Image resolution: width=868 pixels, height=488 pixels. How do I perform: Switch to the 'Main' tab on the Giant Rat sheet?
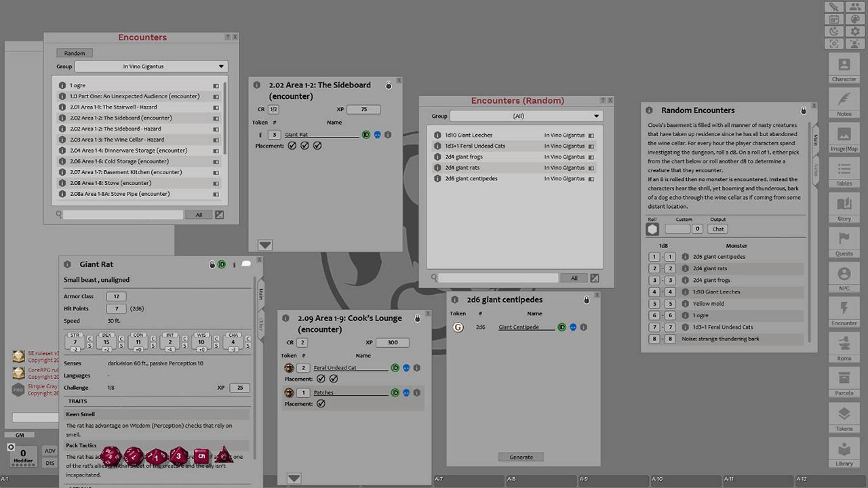coord(260,295)
